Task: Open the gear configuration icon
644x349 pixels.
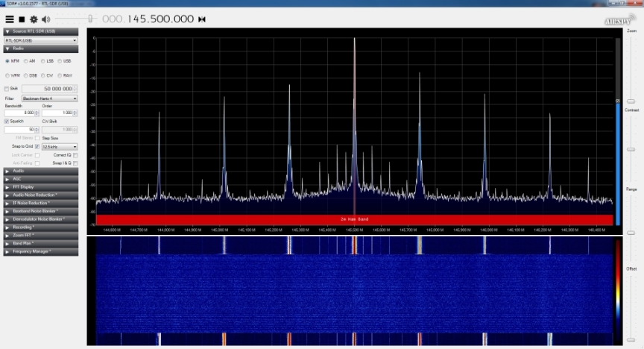Action: click(x=34, y=19)
